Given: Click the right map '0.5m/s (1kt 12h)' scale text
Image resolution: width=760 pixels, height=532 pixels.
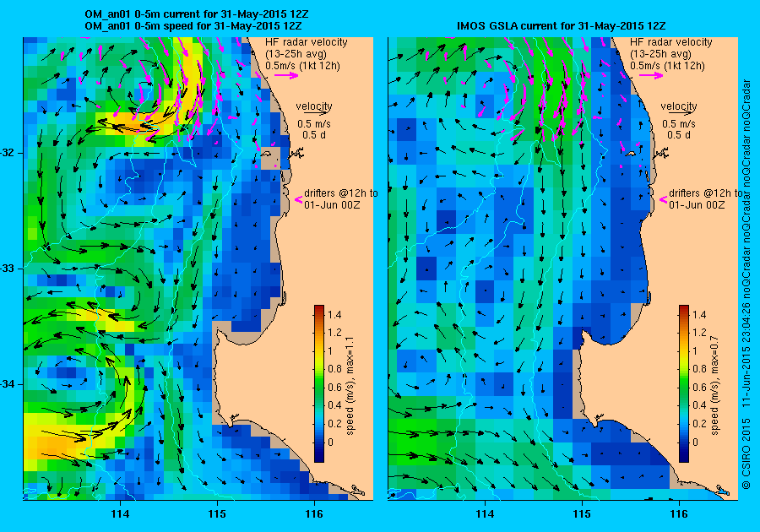Looking at the screenshot, I should [667, 66].
